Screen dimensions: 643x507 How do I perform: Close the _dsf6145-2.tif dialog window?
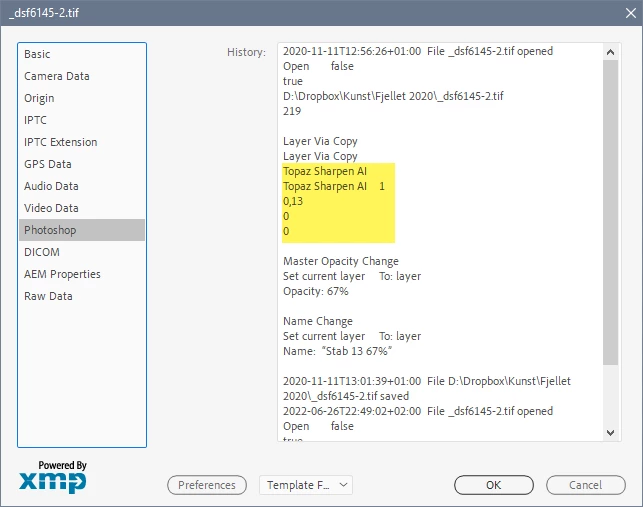631,13
